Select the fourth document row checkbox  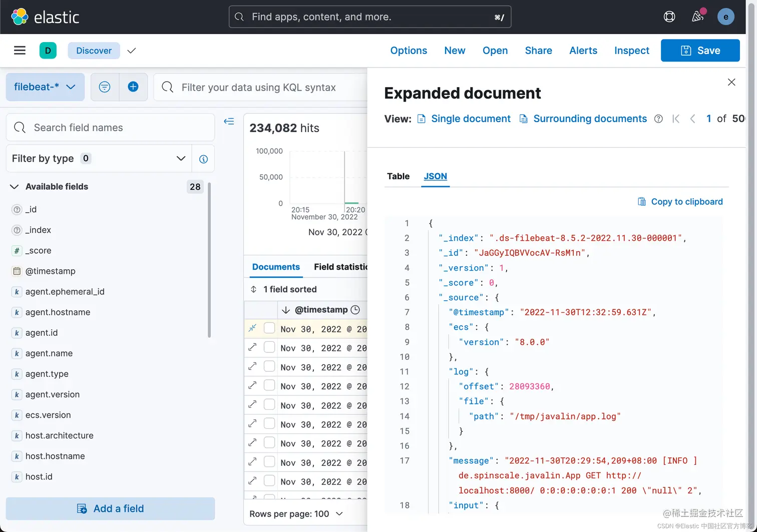[x=269, y=385]
